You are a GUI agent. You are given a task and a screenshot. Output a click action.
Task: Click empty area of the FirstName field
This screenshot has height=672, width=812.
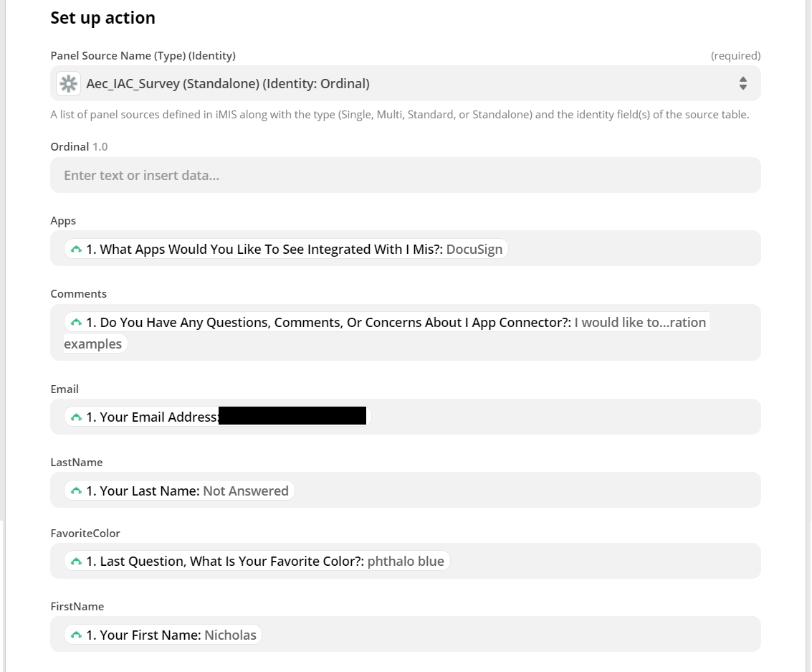click(509, 635)
